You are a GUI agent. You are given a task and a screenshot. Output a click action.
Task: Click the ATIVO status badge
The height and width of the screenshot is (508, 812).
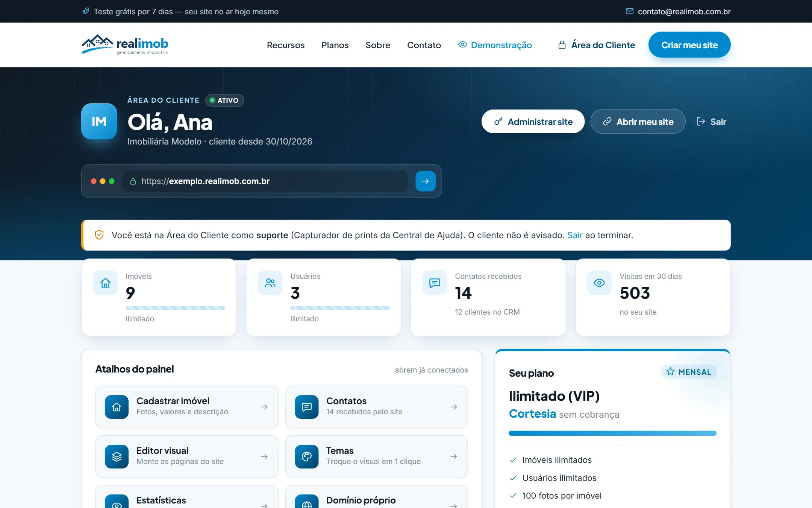point(224,100)
